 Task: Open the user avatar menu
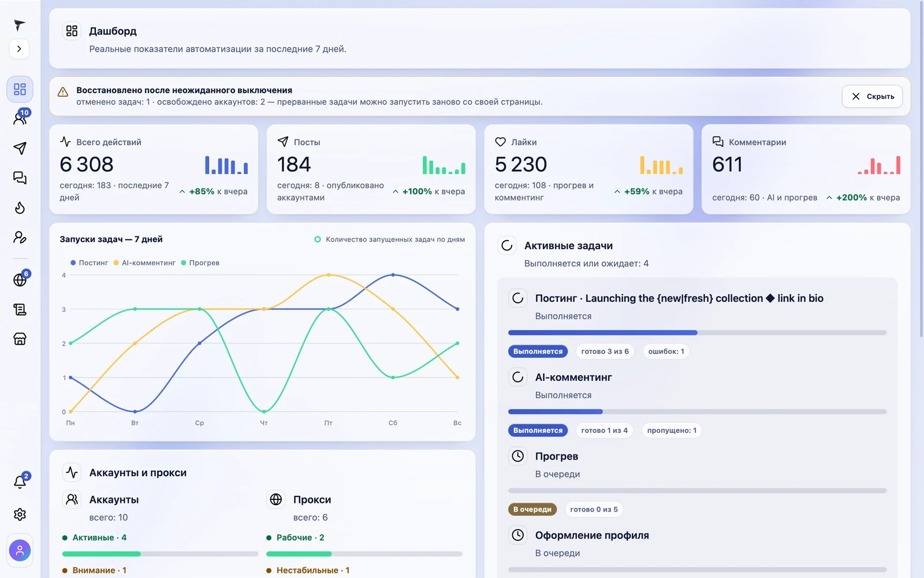click(20, 550)
